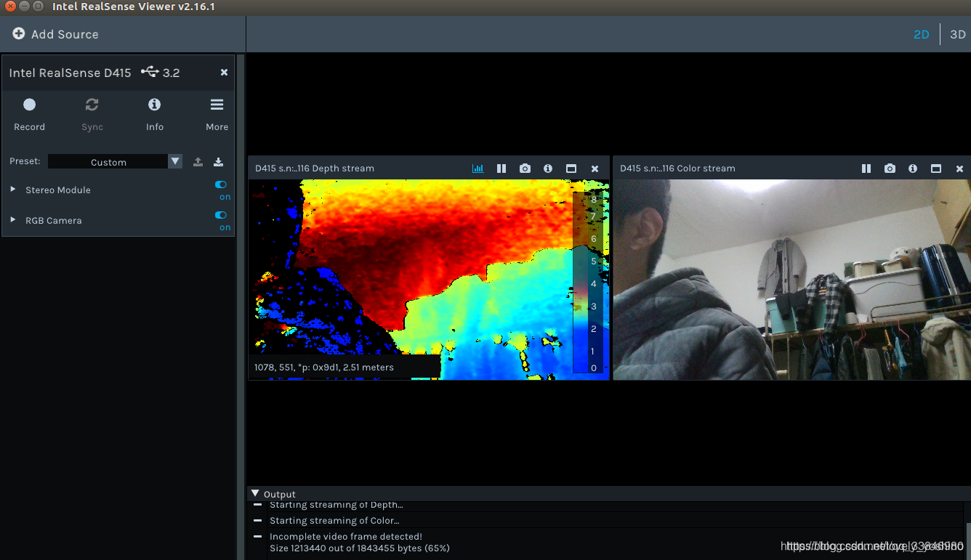Show Color stream info overlay
Viewport: 971px width, 560px height.
tap(913, 169)
